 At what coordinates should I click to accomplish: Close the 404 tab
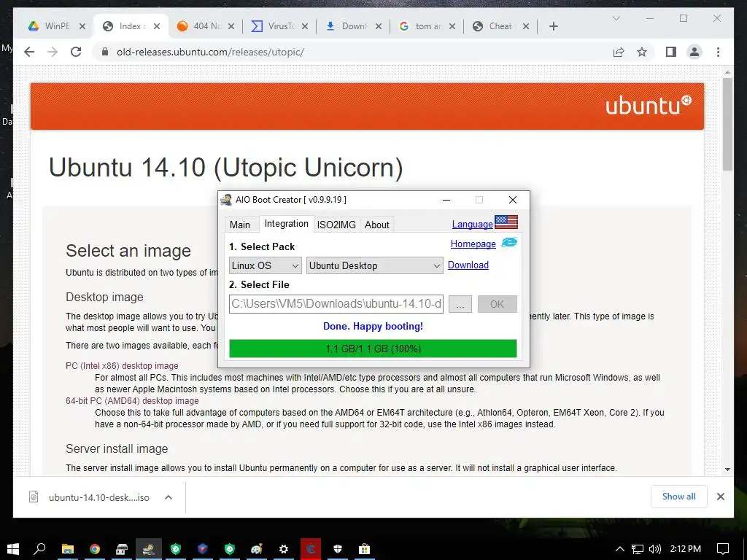click(231, 26)
